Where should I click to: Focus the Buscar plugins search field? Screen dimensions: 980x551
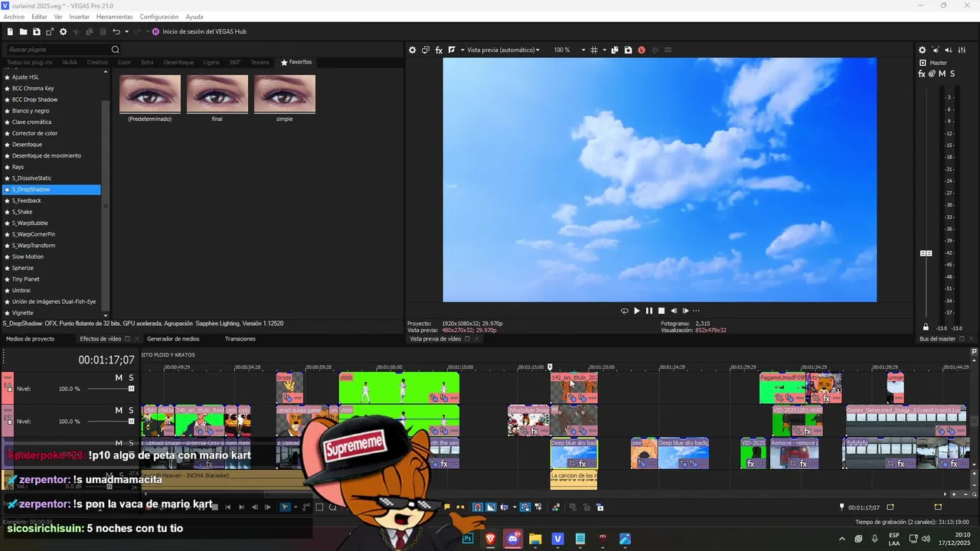[57, 50]
